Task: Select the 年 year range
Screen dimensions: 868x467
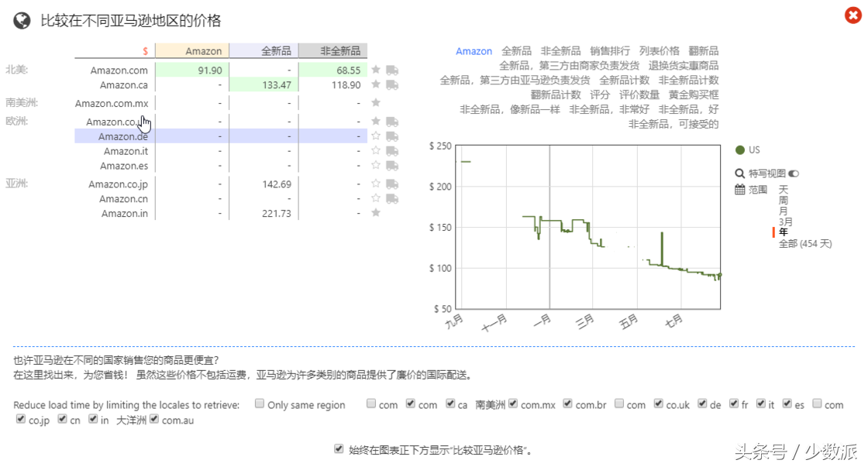Action: pyautogui.click(x=784, y=232)
